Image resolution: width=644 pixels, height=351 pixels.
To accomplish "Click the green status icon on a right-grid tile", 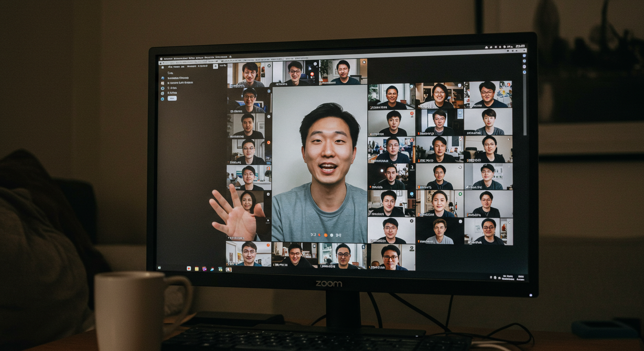I will tap(460, 194).
